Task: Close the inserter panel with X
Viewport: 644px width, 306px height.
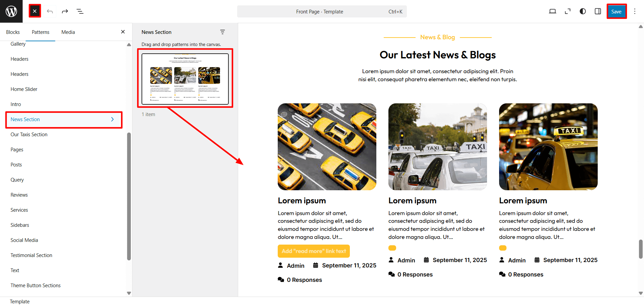Action: (x=123, y=32)
